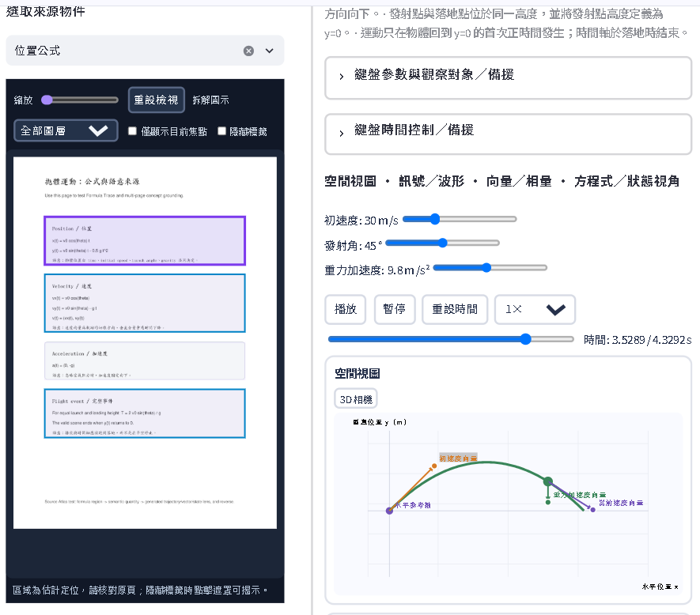The height and width of the screenshot is (615, 700).
Task: Expand 鍵盤參數與觀察對象／備援 section
Action: 508,77
